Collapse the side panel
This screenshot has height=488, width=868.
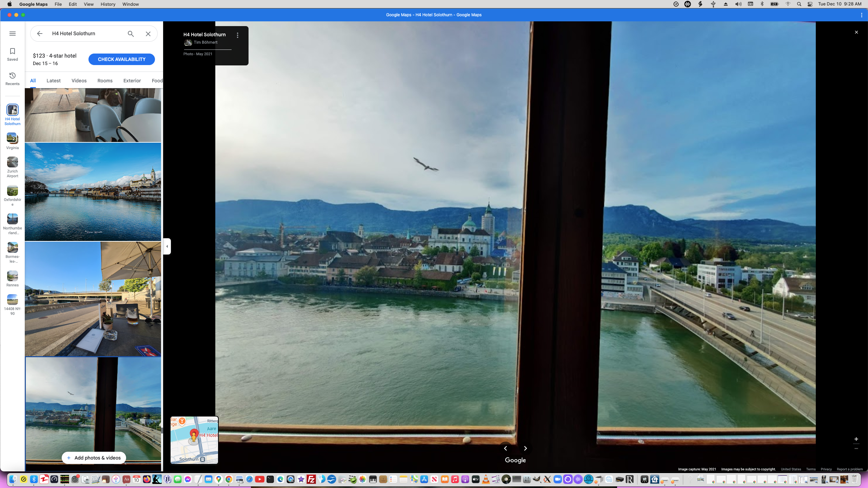pyautogui.click(x=167, y=246)
